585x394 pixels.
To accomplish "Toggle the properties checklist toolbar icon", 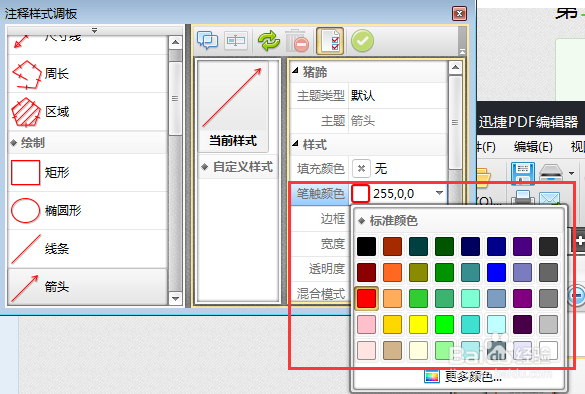I will point(330,41).
